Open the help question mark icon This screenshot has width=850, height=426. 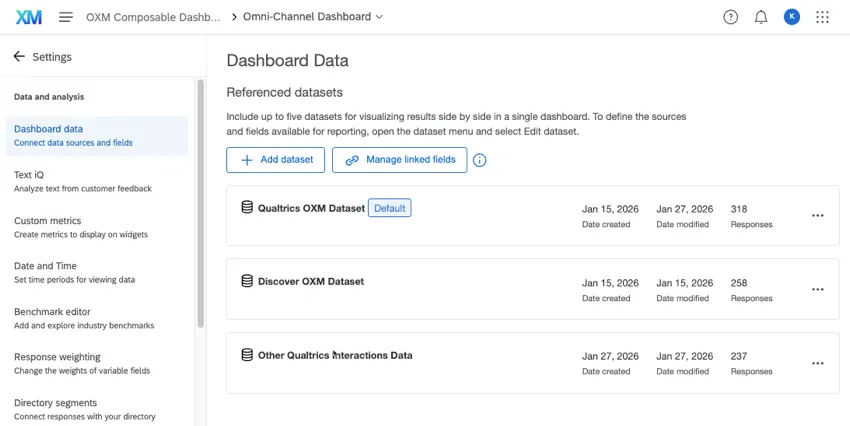pos(730,17)
